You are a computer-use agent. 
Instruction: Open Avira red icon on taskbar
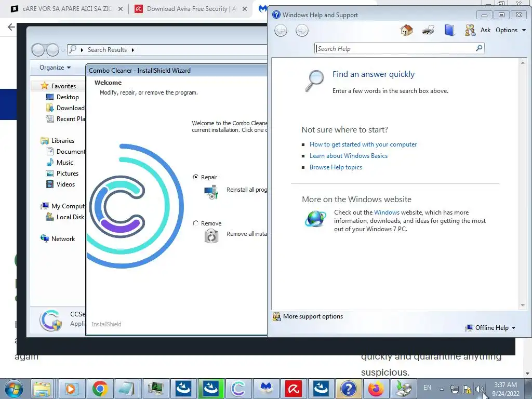pyautogui.click(x=294, y=389)
